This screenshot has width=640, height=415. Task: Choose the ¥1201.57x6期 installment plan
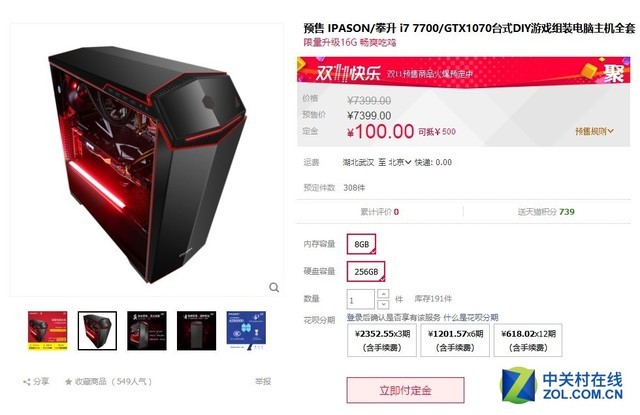[455, 340]
